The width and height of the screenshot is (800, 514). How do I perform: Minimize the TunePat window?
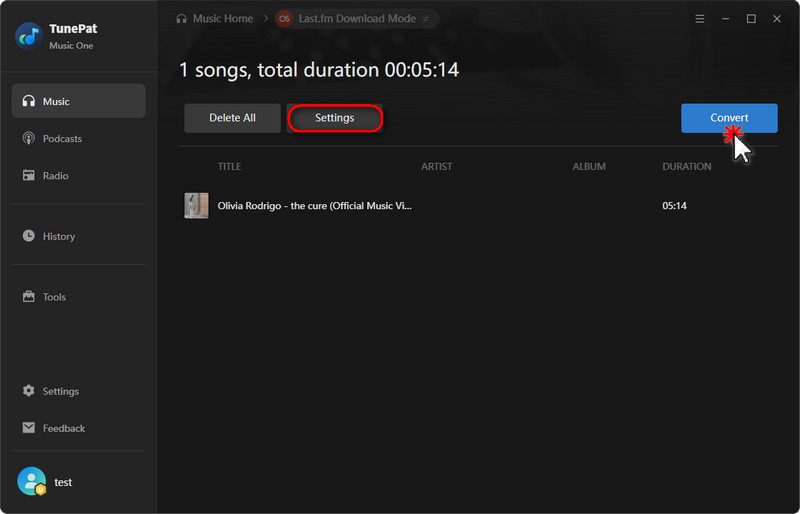725,19
